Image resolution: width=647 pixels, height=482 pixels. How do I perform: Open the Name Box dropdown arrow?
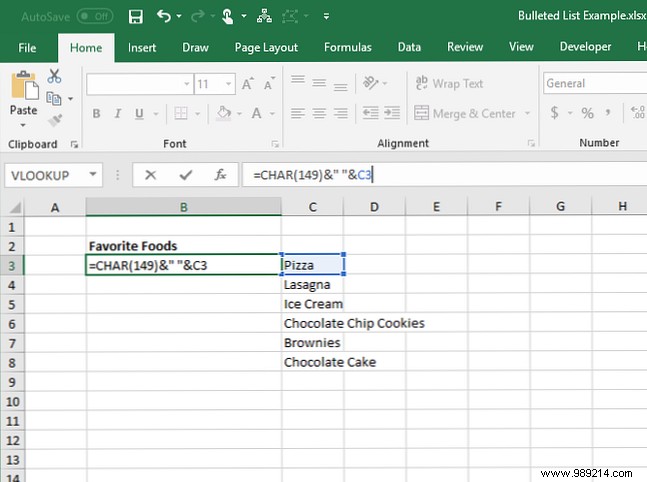pos(93,175)
